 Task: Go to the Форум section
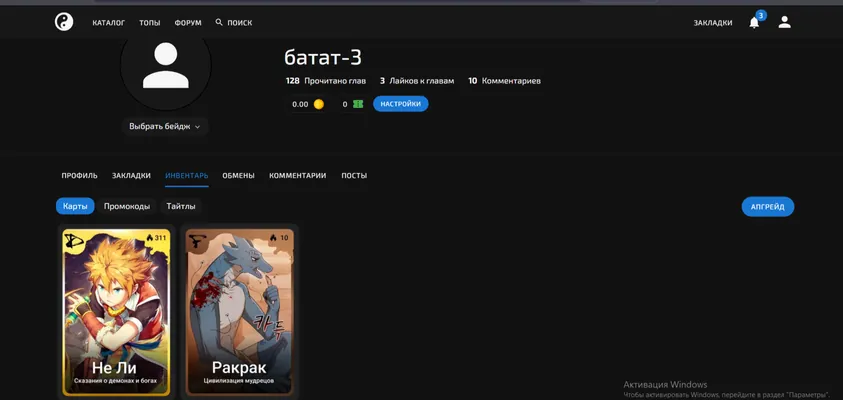tap(188, 23)
